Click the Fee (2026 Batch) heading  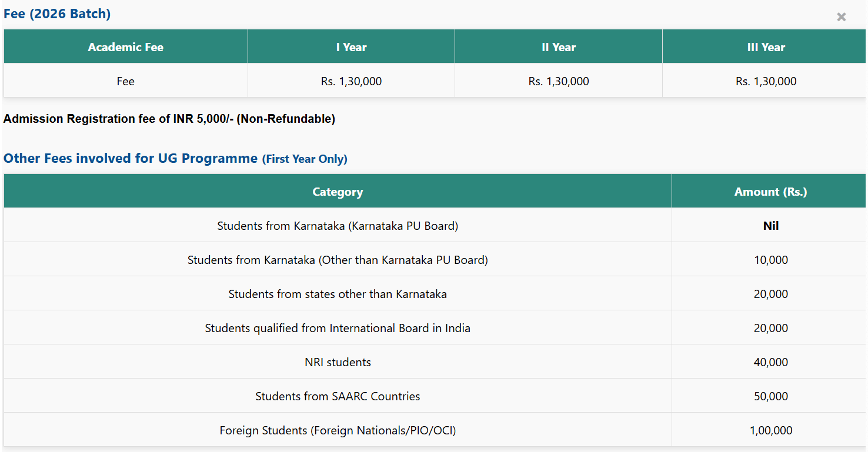pos(57,14)
